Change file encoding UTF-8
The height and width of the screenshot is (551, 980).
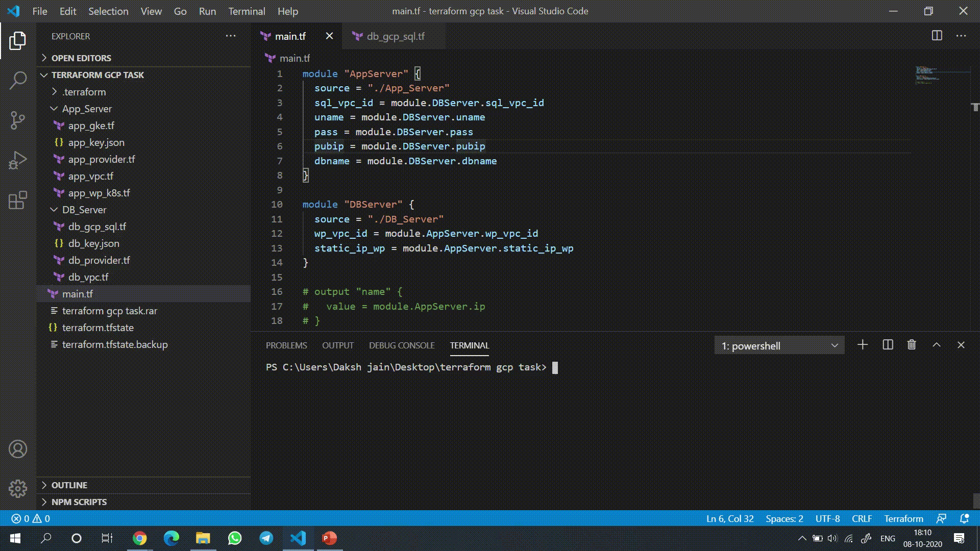827,518
